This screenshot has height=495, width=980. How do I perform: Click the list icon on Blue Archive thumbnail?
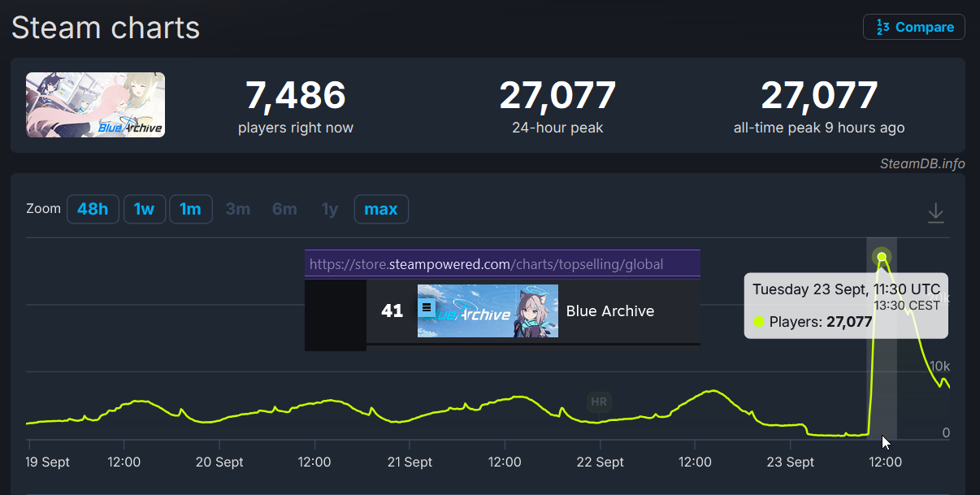pos(427,307)
